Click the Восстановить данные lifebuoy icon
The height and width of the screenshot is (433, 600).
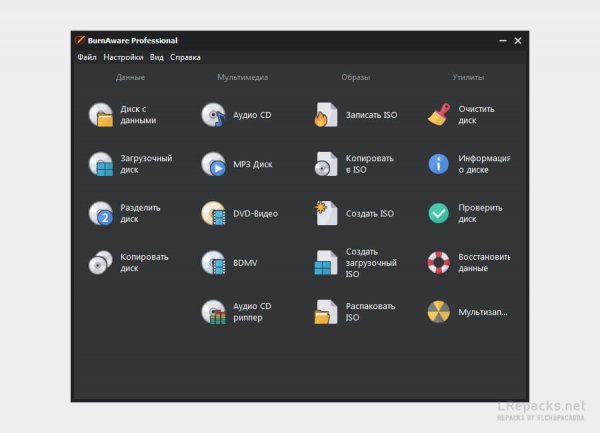(439, 262)
